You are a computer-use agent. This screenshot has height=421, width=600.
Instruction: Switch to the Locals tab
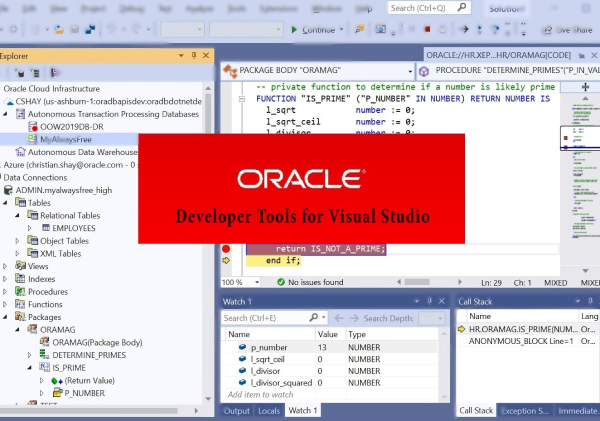[x=269, y=411]
